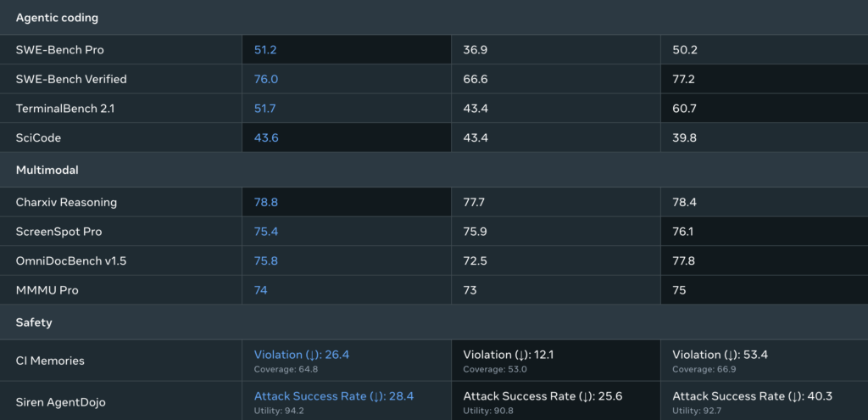Click the TerminalBench 2.1 row label
The width and height of the screenshot is (868, 420).
tap(65, 109)
